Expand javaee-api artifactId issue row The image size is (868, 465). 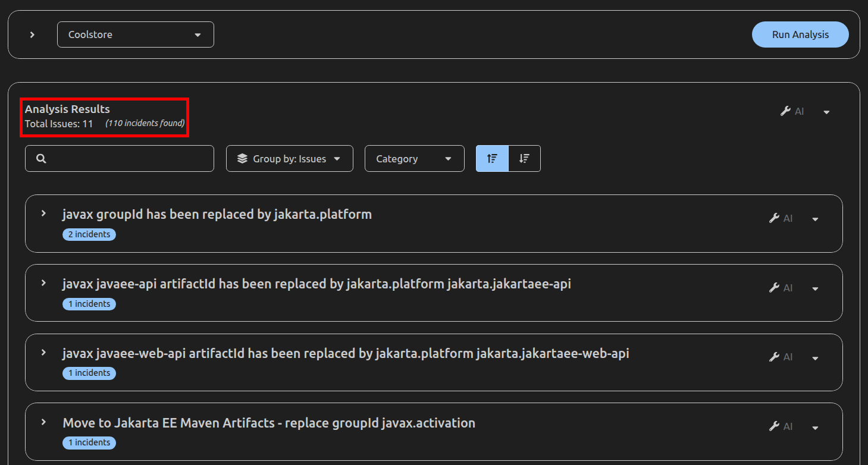click(x=43, y=282)
